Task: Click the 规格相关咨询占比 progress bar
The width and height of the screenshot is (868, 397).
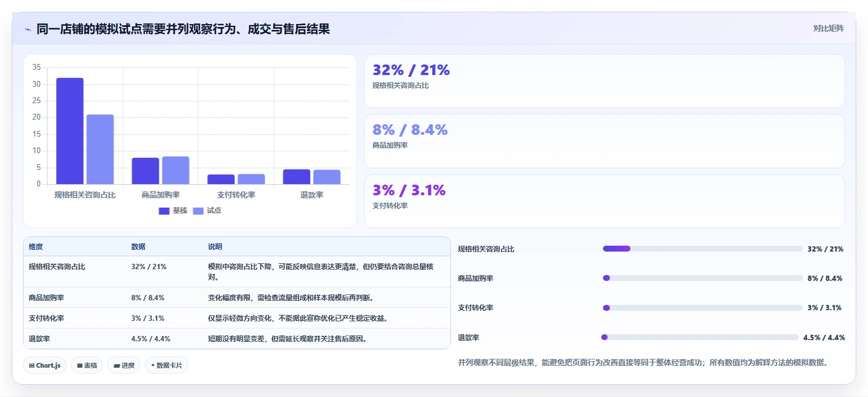Action: 703,249
